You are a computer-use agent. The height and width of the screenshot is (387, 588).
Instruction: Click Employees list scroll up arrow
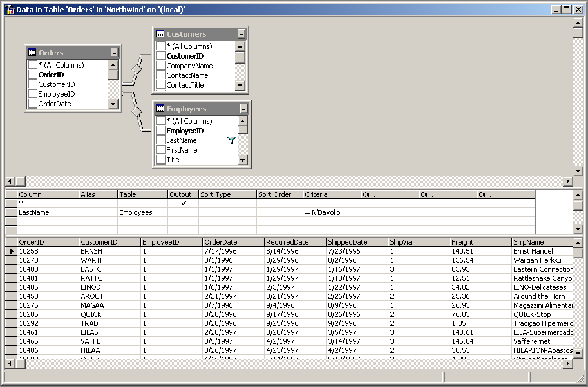tap(243, 121)
